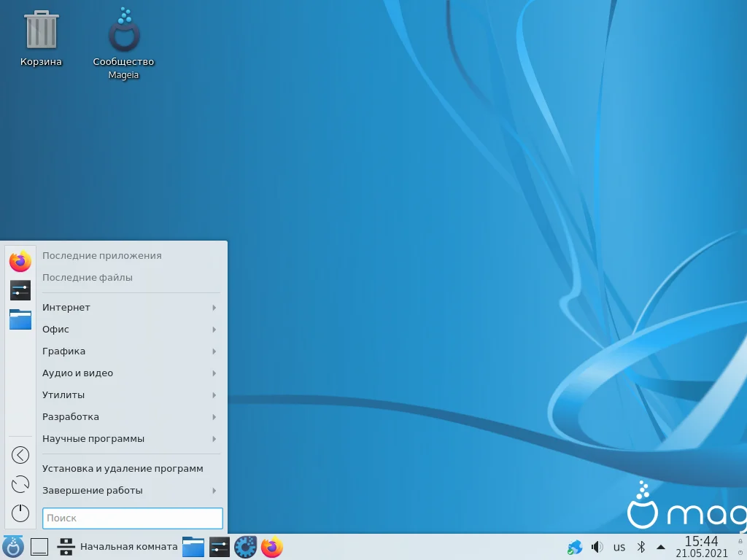Click the Mageia application launcher button

pyautogui.click(x=13, y=547)
